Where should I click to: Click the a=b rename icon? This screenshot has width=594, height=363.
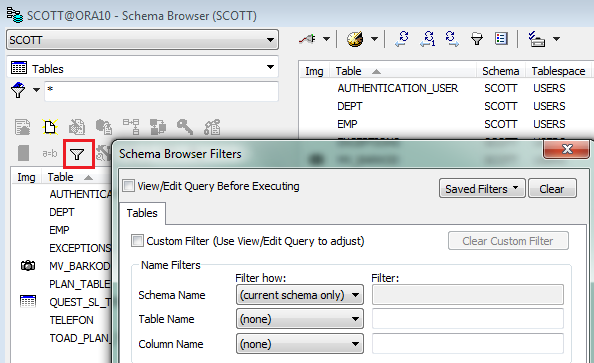coord(50,153)
